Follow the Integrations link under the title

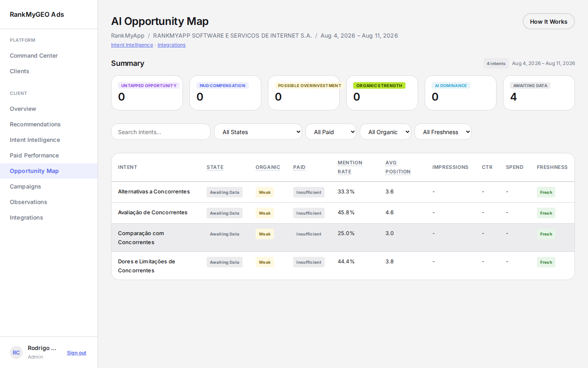point(171,45)
